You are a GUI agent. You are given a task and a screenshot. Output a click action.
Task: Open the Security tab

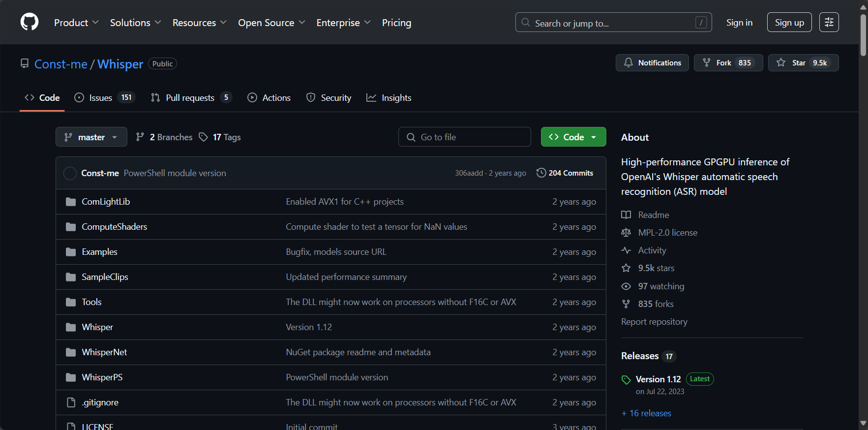pos(329,97)
